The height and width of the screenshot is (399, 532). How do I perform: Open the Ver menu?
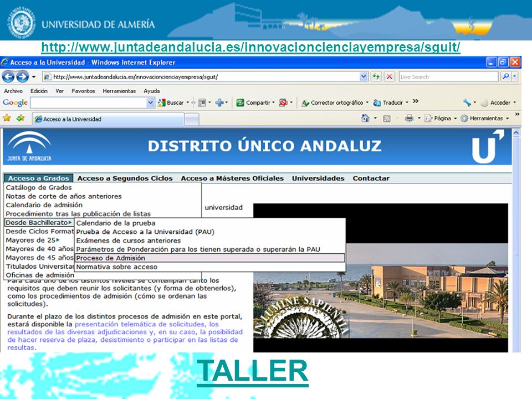(60, 91)
